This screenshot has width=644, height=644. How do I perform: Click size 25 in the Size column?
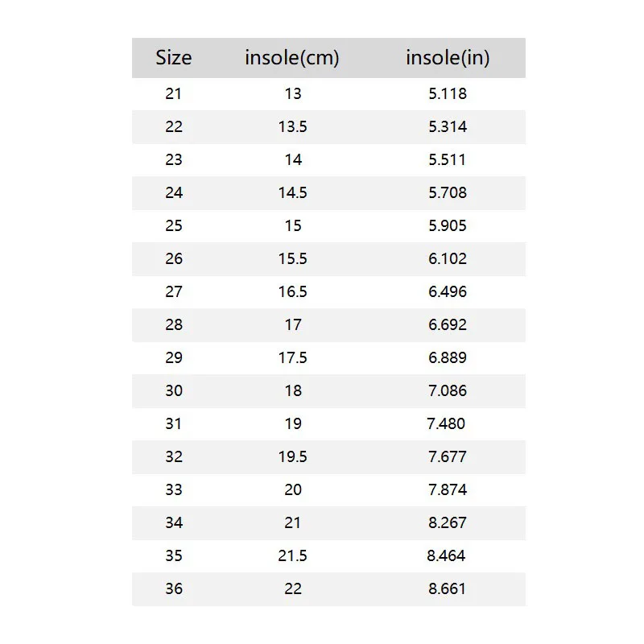click(x=174, y=225)
